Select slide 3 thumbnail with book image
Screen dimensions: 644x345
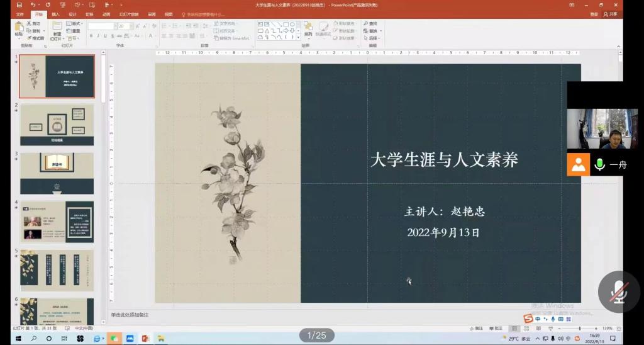(57, 173)
